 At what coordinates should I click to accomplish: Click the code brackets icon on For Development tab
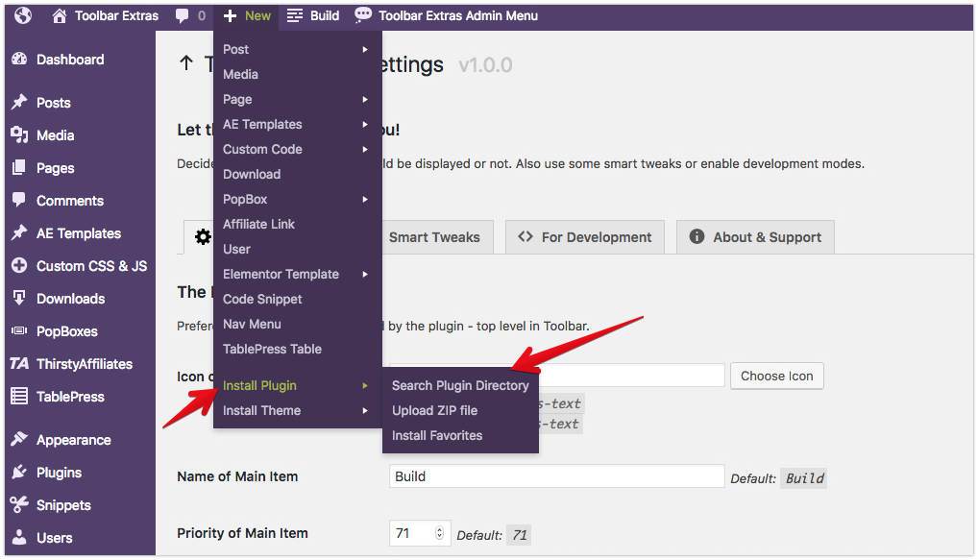526,236
